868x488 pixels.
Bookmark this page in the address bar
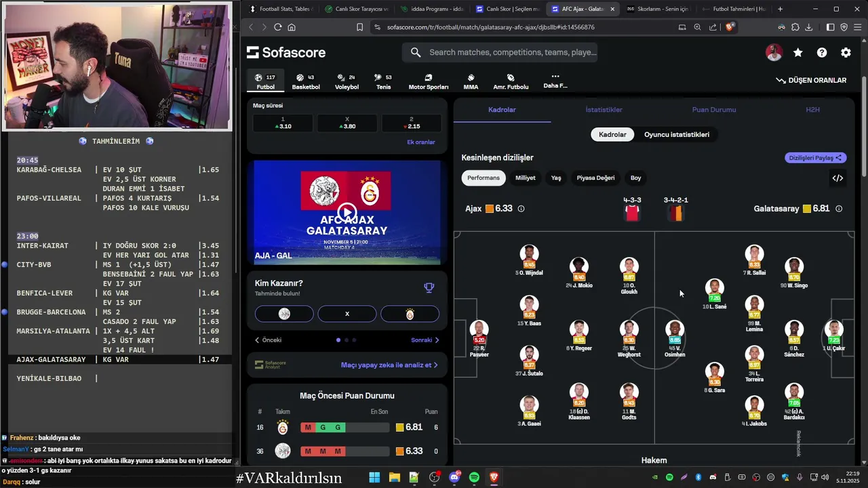[359, 27]
